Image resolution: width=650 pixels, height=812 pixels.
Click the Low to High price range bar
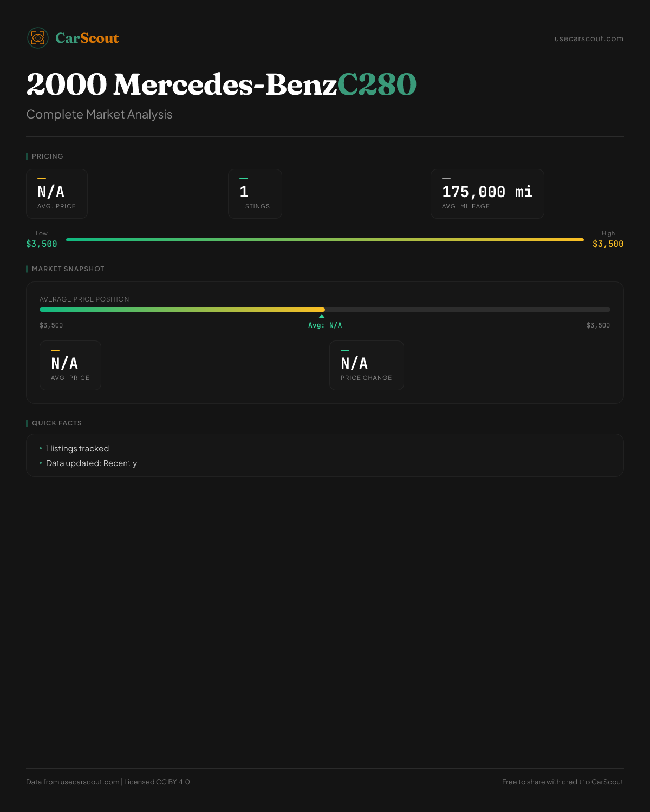pos(325,240)
